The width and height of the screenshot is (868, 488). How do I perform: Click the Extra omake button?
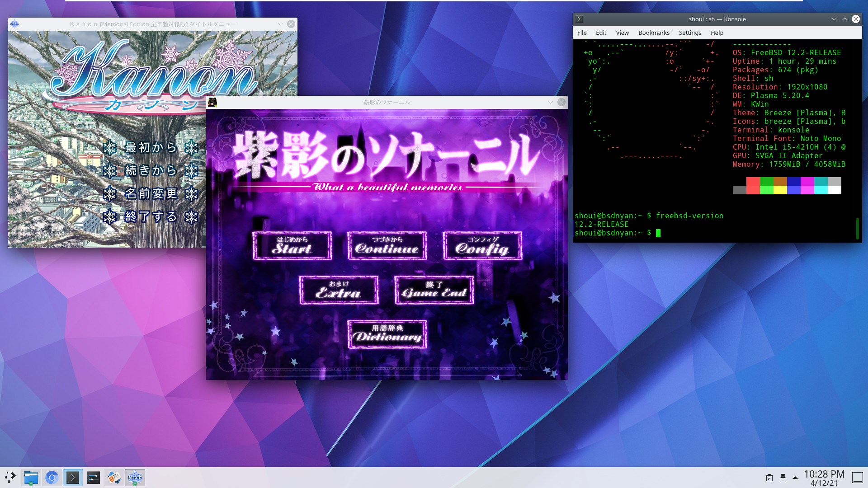click(x=338, y=290)
